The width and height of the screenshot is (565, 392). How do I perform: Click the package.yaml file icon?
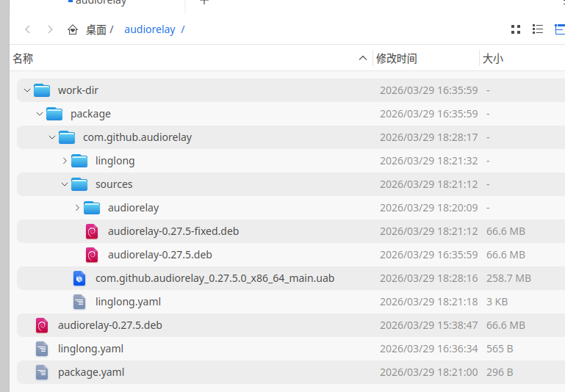coord(42,372)
